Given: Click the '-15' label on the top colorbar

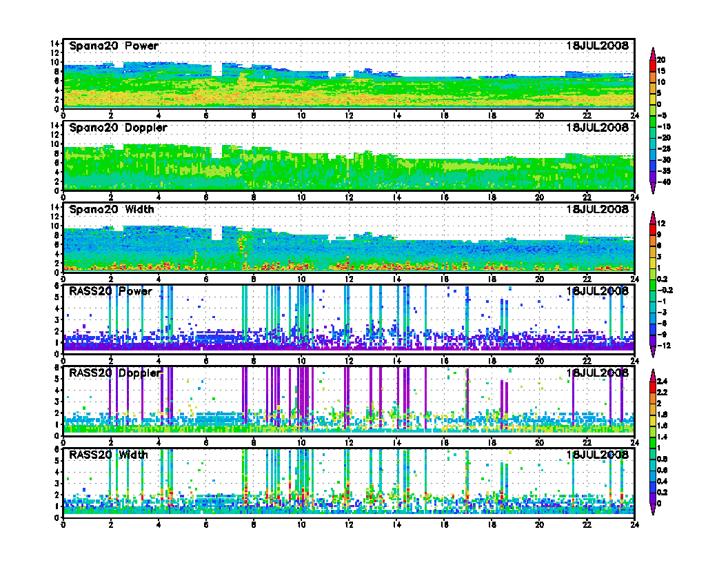Looking at the screenshot, I should click(664, 126).
